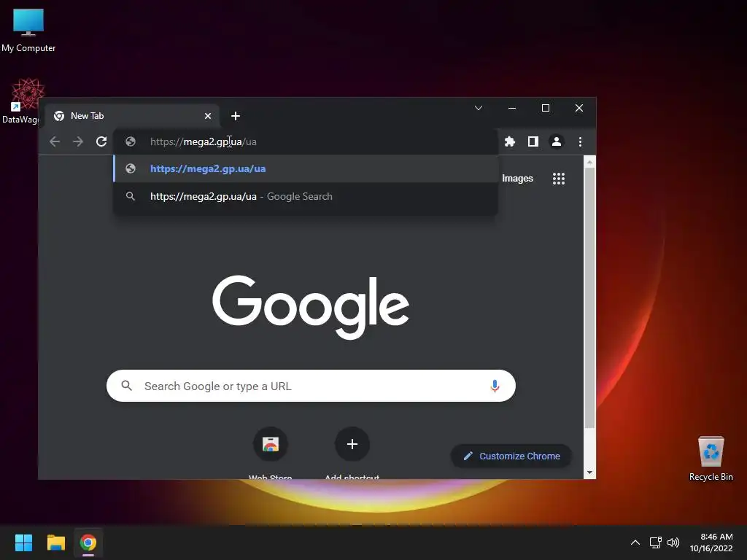Select the Google Search suggestion for mega2.gp.ua
The image size is (747, 560).
click(306, 196)
